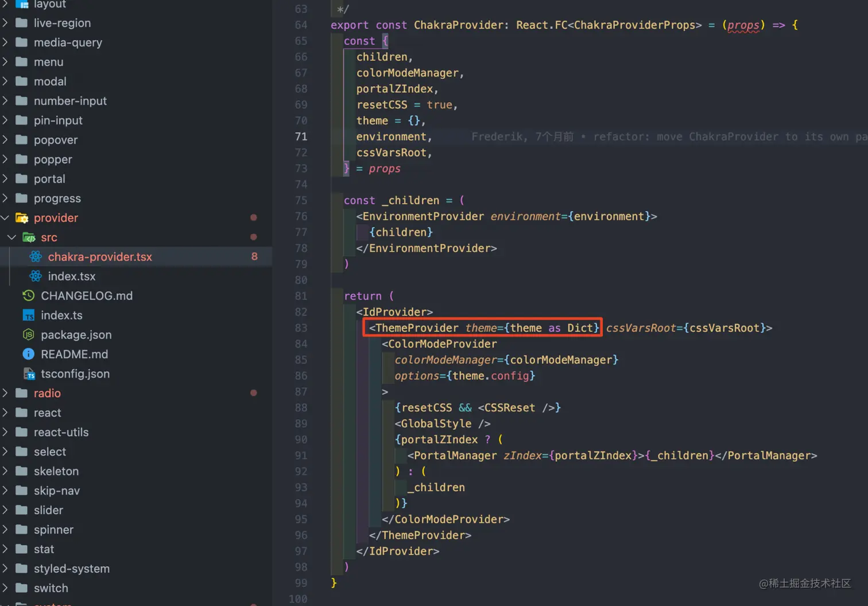Collapse the provider folder with its chevron
Image resolution: width=868 pixels, height=606 pixels.
point(5,218)
